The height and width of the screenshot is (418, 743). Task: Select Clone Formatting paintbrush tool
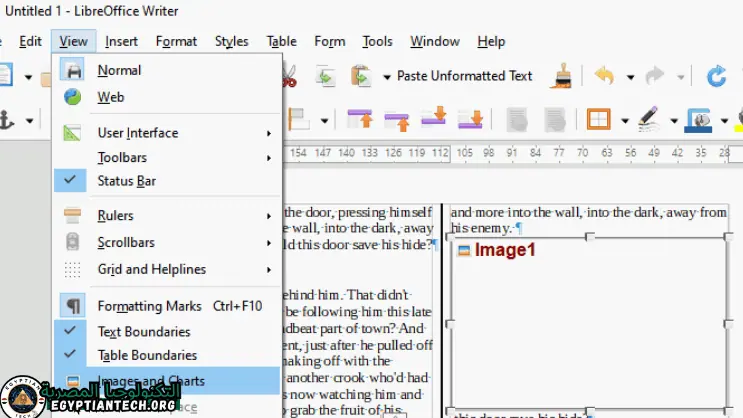point(562,76)
